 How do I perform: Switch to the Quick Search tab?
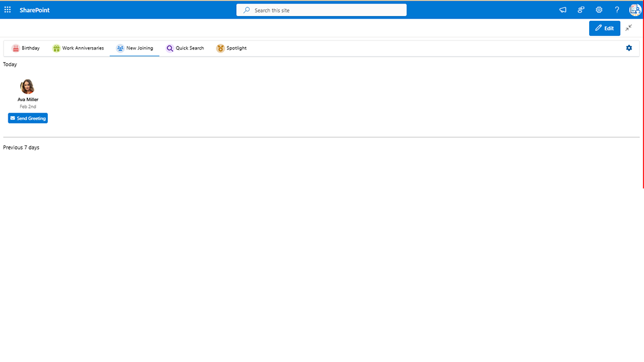(185, 48)
